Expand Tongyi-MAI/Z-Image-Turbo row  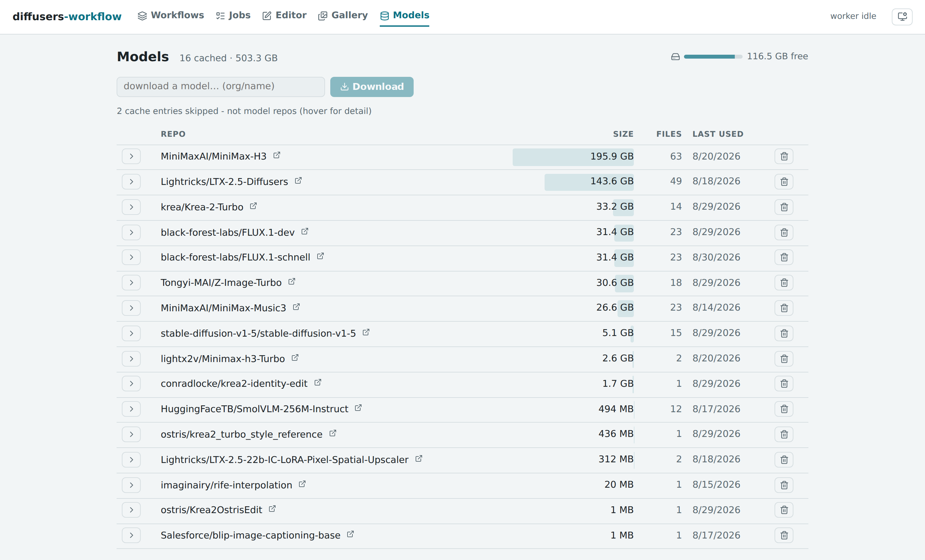pyautogui.click(x=131, y=283)
